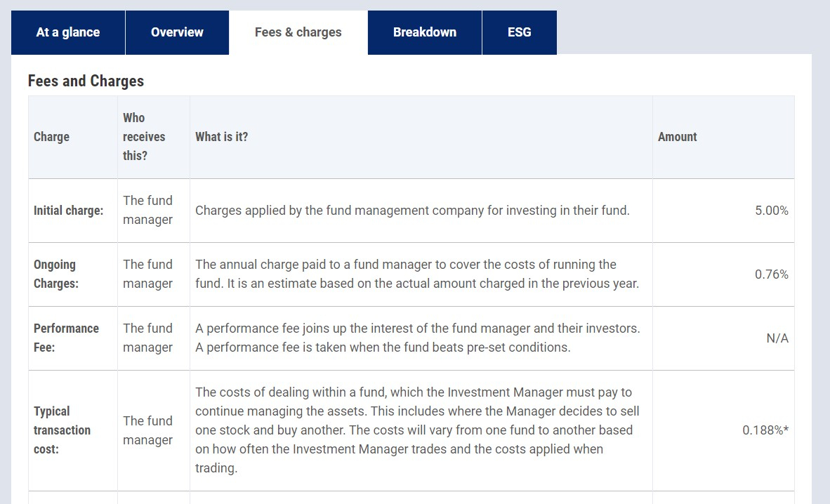Open the At a glance tab

click(x=67, y=32)
